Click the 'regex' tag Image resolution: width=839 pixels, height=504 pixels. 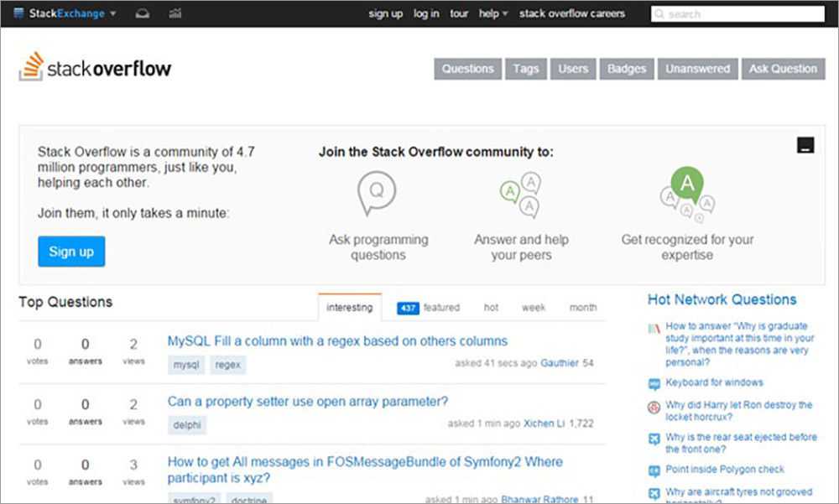pyautogui.click(x=228, y=365)
